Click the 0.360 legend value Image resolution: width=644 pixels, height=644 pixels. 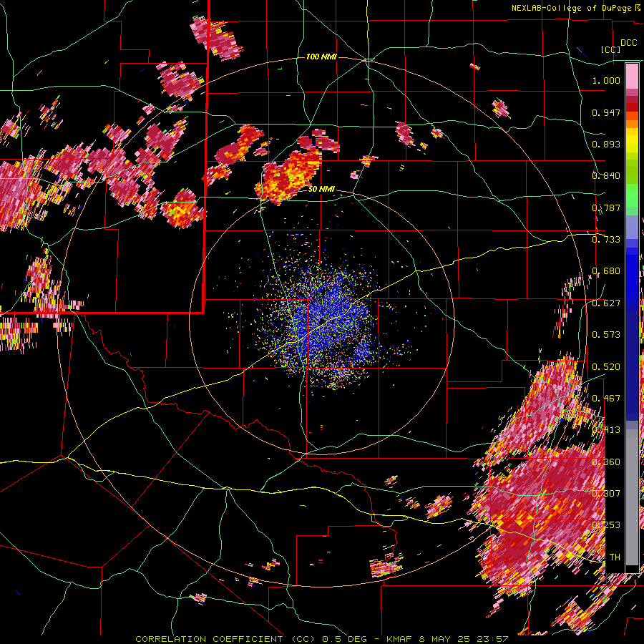pyautogui.click(x=606, y=462)
